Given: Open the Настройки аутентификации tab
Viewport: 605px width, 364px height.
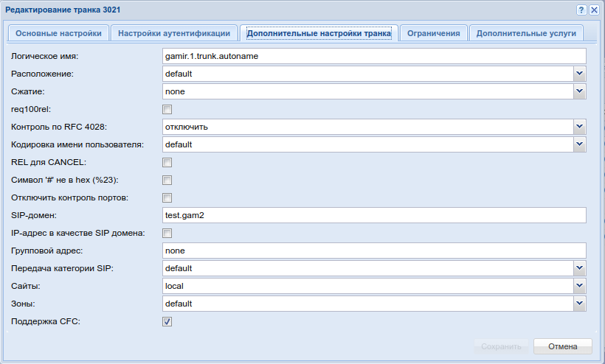Looking at the screenshot, I should [x=176, y=33].
